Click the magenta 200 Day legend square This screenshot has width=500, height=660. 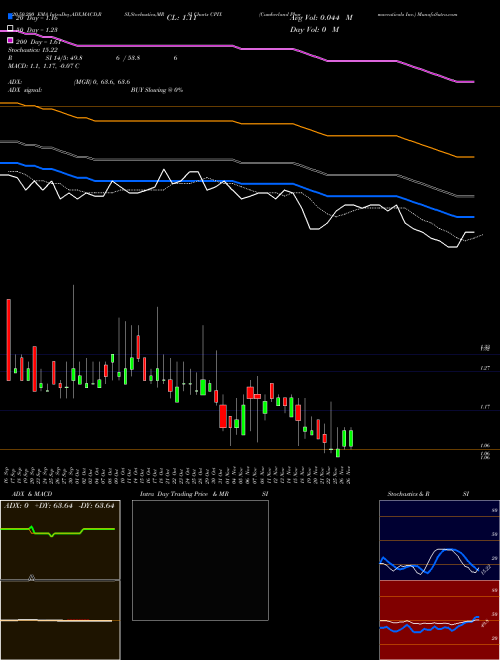coord(10,40)
